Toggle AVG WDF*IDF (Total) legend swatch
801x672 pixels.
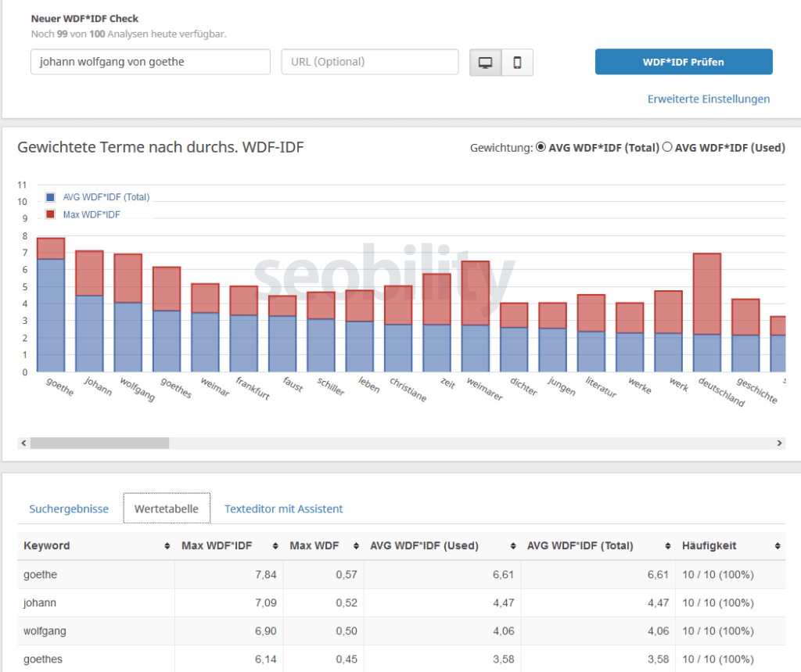coord(50,197)
